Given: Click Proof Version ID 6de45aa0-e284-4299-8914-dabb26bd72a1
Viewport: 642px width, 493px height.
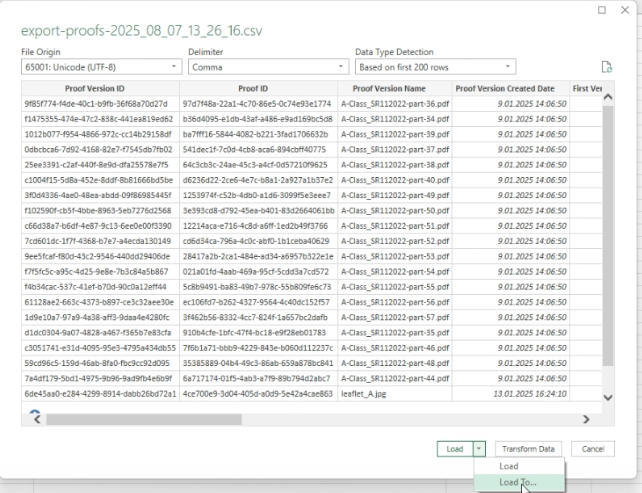Looking at the screenshot, I should pyautogui.click(x=100, y=394).
